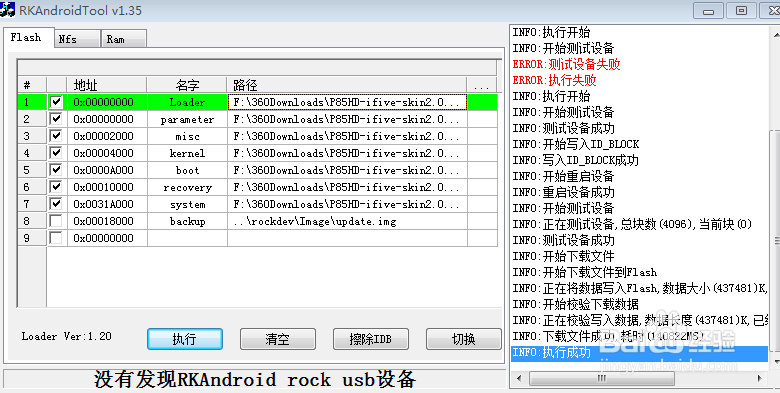
Task: Click the 擦除IDB button
Action: [371, 339]
